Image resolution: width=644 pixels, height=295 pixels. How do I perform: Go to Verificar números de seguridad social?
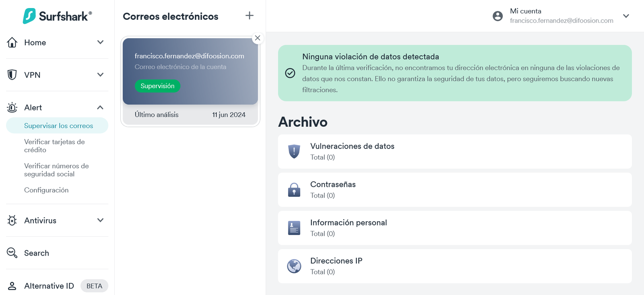click(56, 170)
